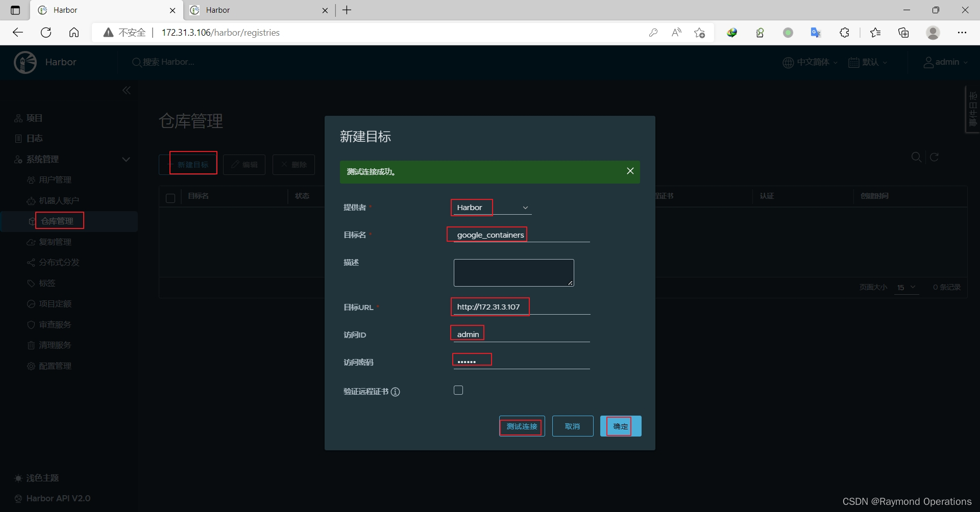Click the read aloud icon in address bar
This screenshot has width=980, height=512.
[676, 33]
